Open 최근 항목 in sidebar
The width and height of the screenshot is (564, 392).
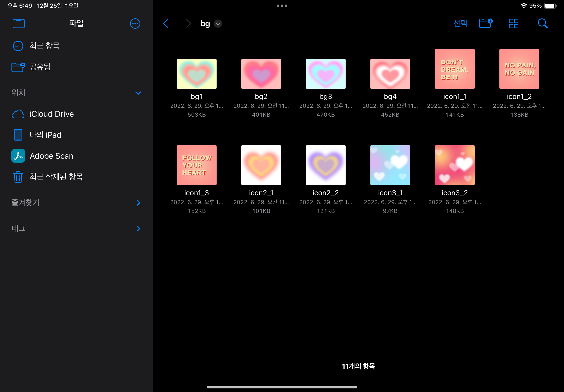point(44,46)
